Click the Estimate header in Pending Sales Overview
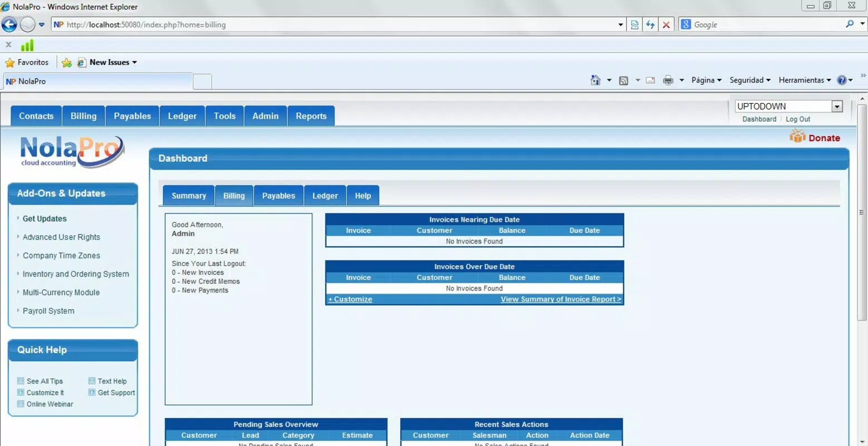The height and width of the screenshot is (446, 868). point(357,435)
